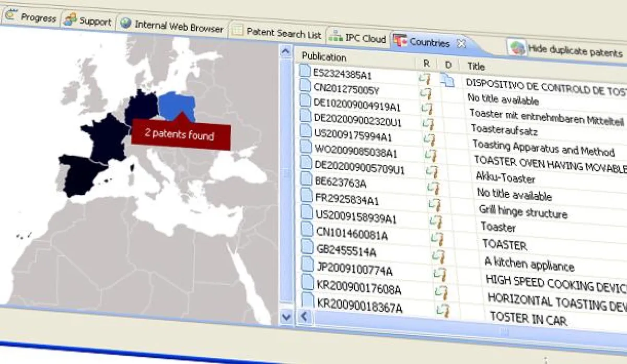Select Germany on the map

point(141,108)
